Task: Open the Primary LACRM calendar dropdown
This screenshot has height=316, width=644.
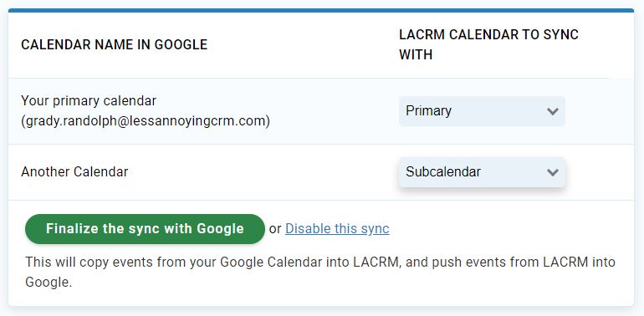Action: point(482,111)
